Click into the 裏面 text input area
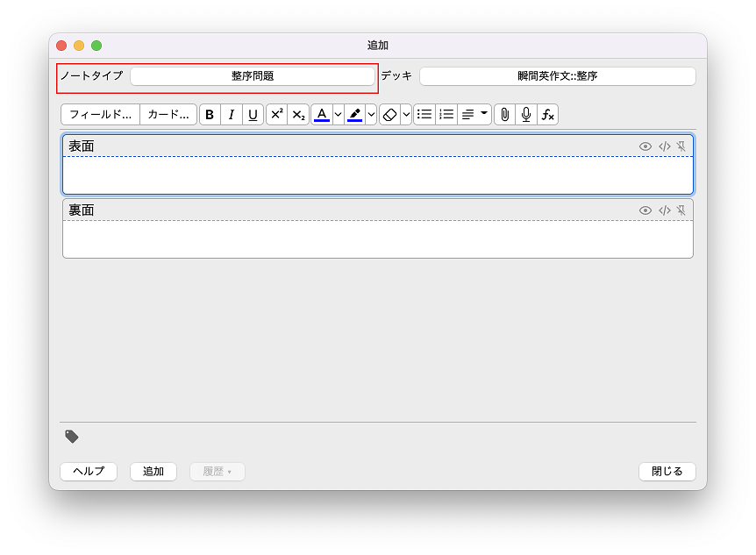 click(x=378, y=238)
